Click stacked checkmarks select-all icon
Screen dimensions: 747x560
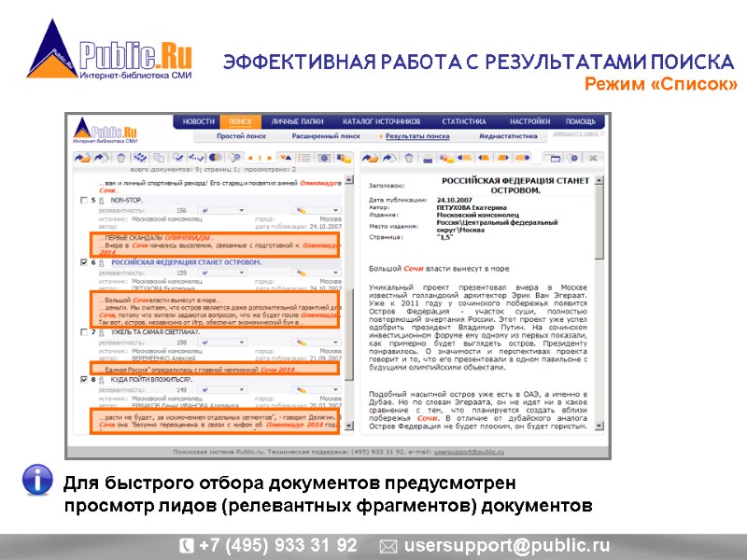[140, 158]
